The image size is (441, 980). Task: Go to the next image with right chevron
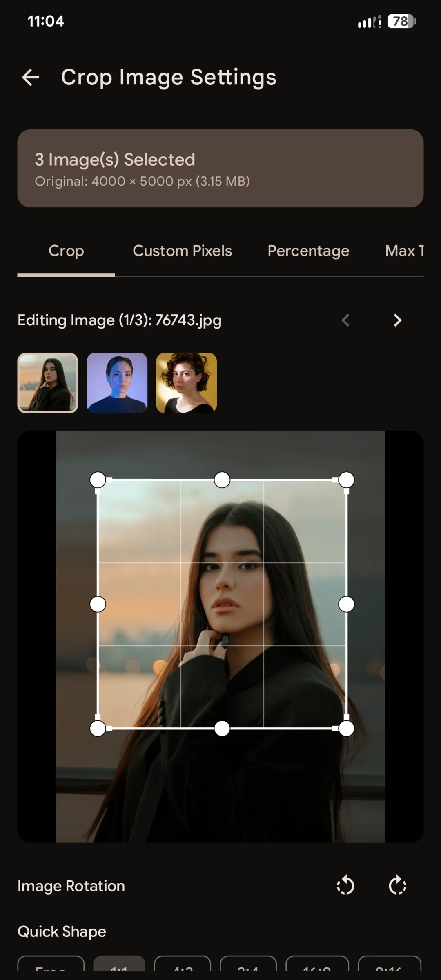397,320
